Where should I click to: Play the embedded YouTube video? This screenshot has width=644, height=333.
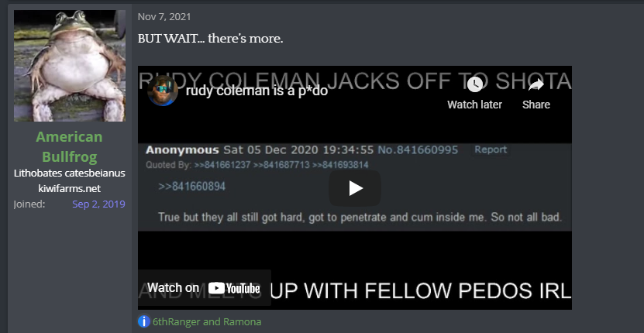point(355,188)
